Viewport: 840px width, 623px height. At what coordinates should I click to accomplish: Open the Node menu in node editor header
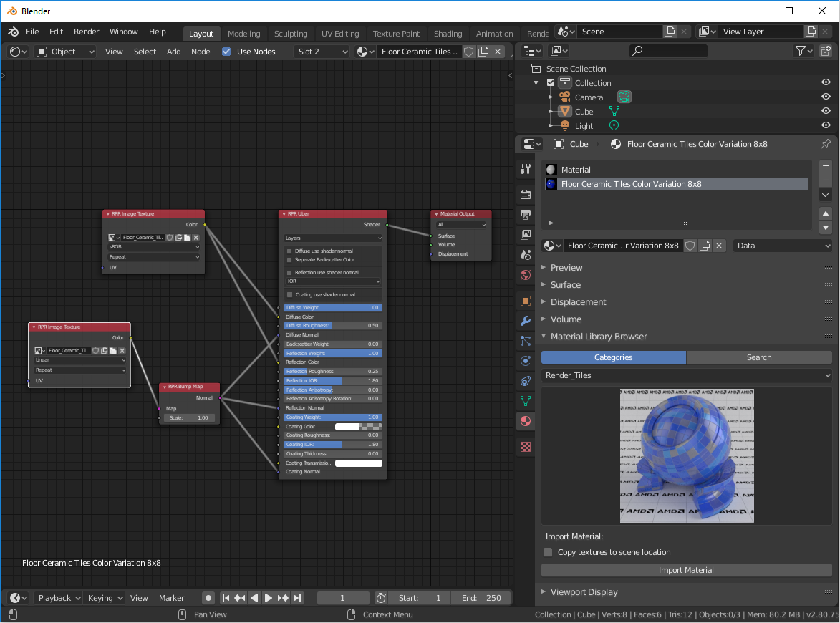201,52
